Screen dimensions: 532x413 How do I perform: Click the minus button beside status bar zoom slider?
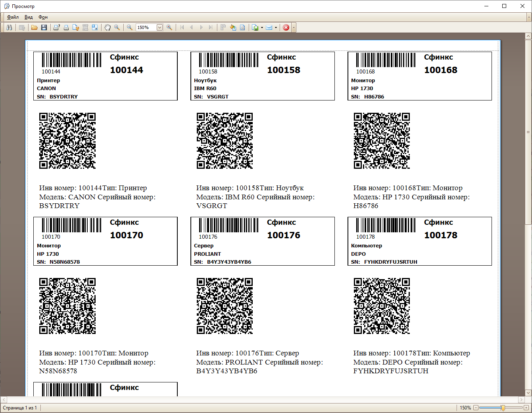(x=476, y=408)
